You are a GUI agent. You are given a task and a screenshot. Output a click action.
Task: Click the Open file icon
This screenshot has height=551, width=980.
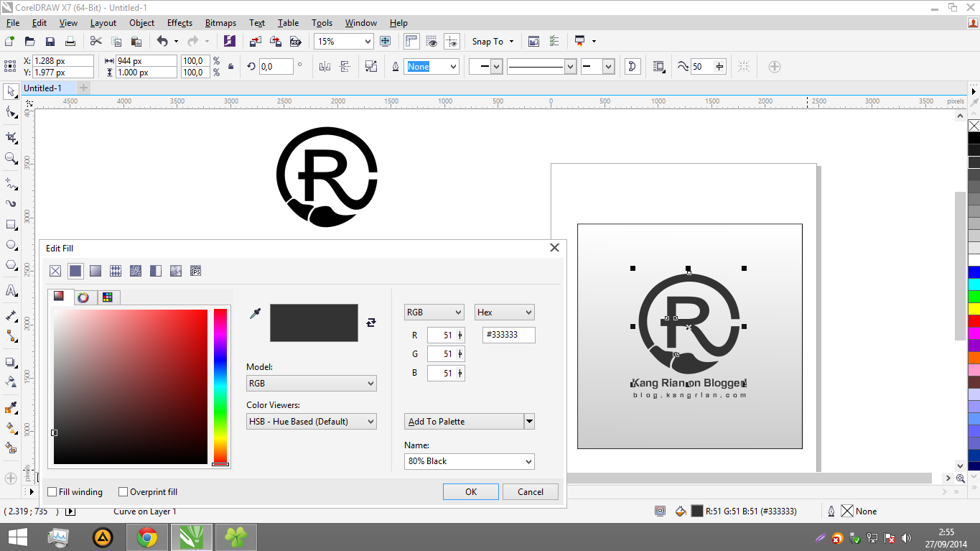29,42
